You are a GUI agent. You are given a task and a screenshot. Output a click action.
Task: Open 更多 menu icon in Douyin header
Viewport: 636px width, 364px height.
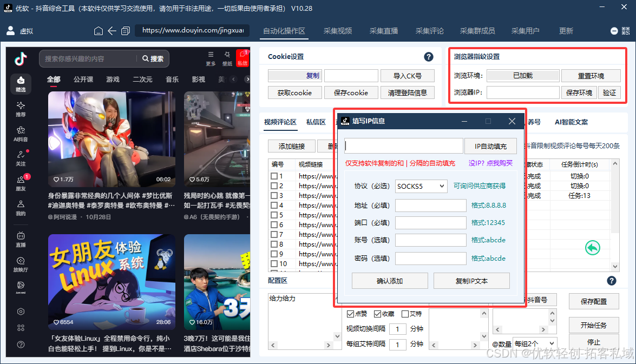211,58
